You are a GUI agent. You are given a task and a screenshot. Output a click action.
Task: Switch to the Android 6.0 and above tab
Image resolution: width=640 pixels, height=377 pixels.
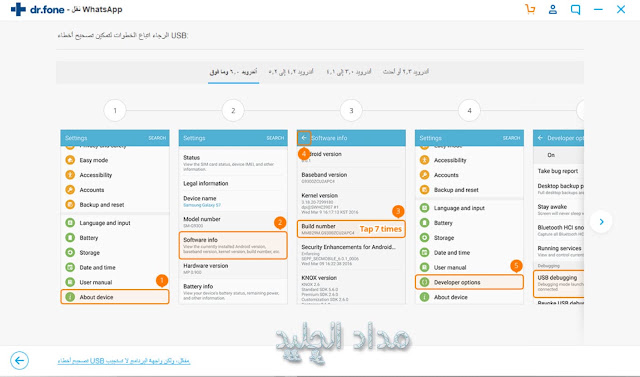(x=233, y=72)
